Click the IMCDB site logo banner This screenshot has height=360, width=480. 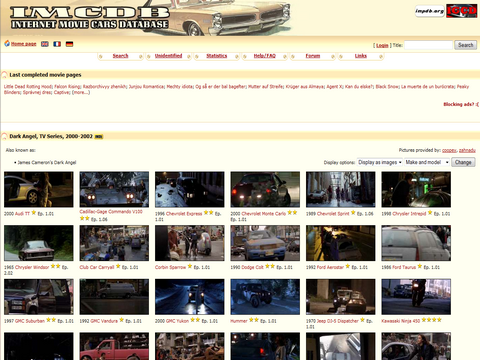tap(90, 17)
